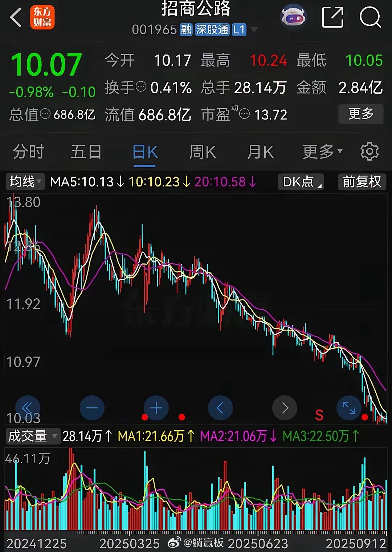392x552 pixels.
Task: Tap info icon next to 市盈
Action: point(245,114)
